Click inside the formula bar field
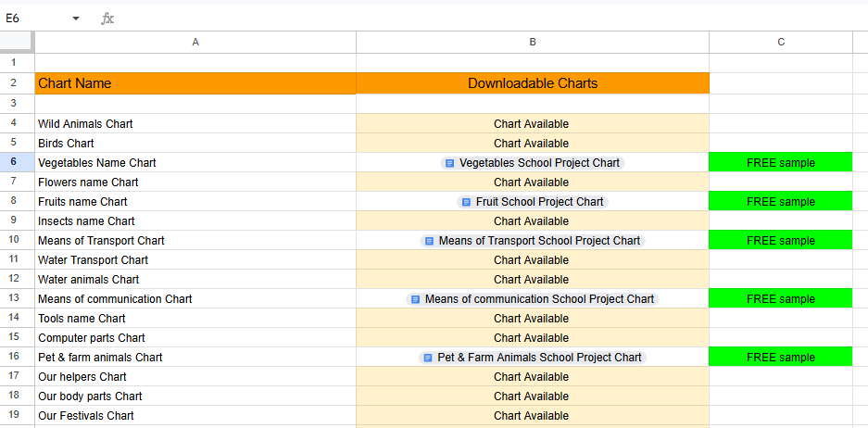The image size is (868, 428). 493,19
